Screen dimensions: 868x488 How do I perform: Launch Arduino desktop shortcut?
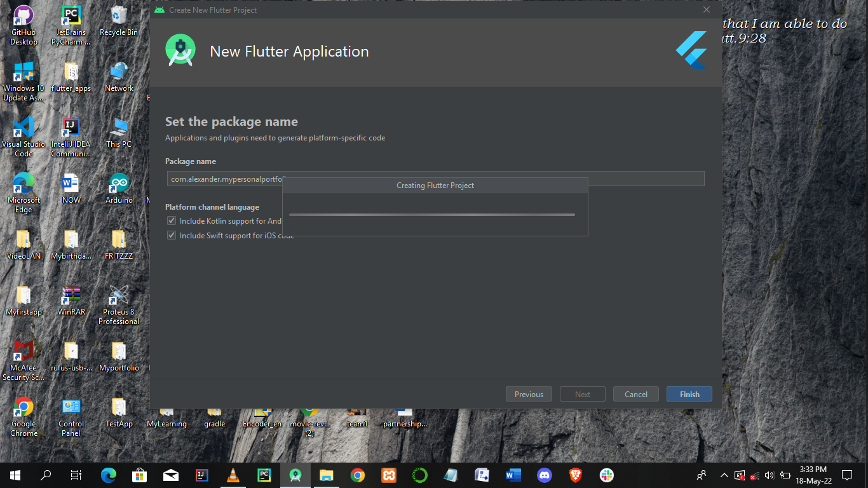[119, 189]
